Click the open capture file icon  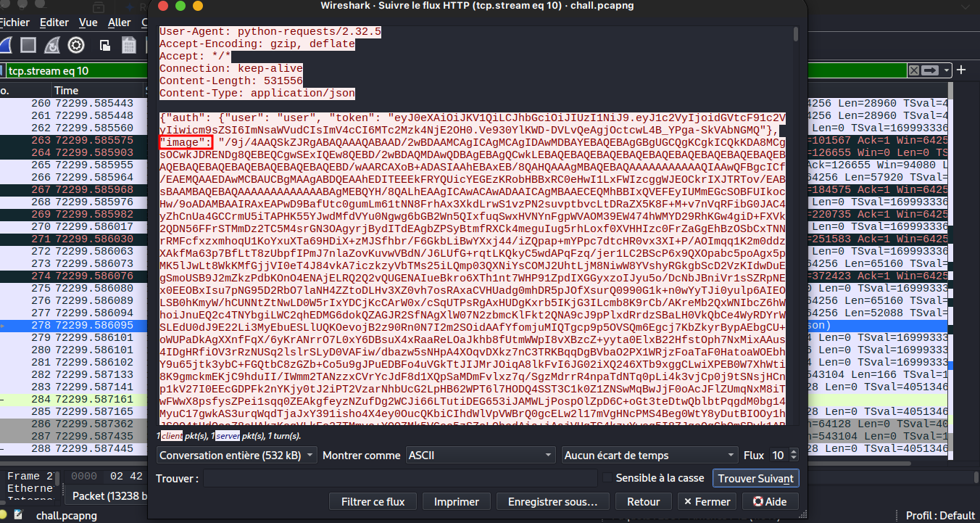point(105,46)
